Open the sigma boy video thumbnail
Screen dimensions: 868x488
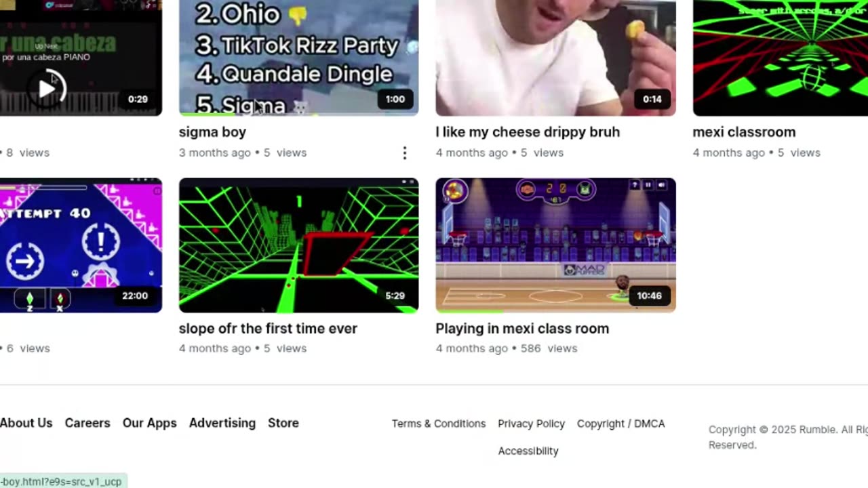[x=298, y=58]
